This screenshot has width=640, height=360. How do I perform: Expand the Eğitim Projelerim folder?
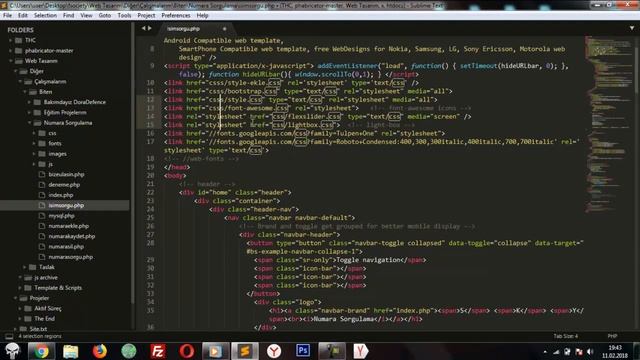[x=29, y=112]
